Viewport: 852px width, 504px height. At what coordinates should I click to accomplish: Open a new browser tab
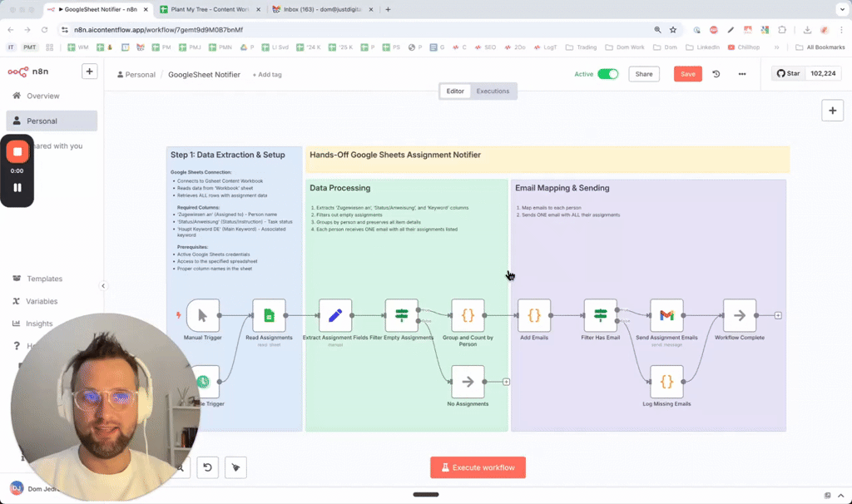point(388,9)
